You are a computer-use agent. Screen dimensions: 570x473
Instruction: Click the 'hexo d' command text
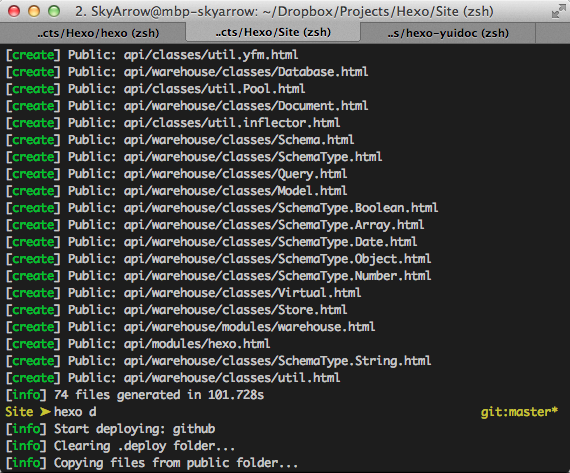tap(75, 412)
